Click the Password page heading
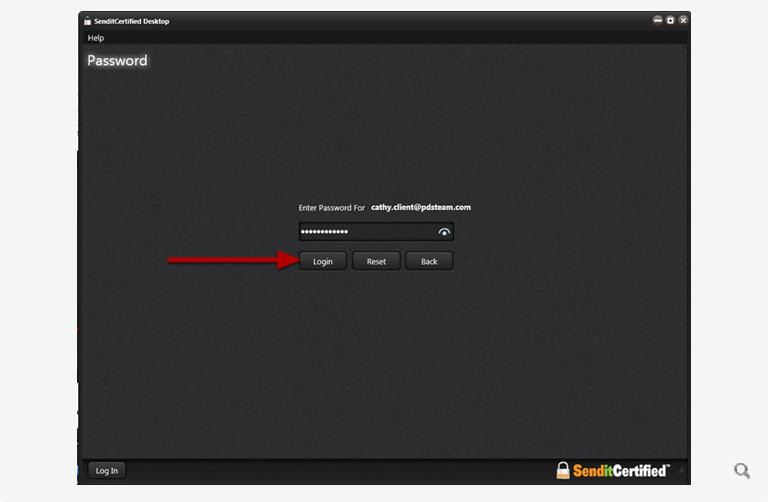768x502 pixels. pos(117,61)
